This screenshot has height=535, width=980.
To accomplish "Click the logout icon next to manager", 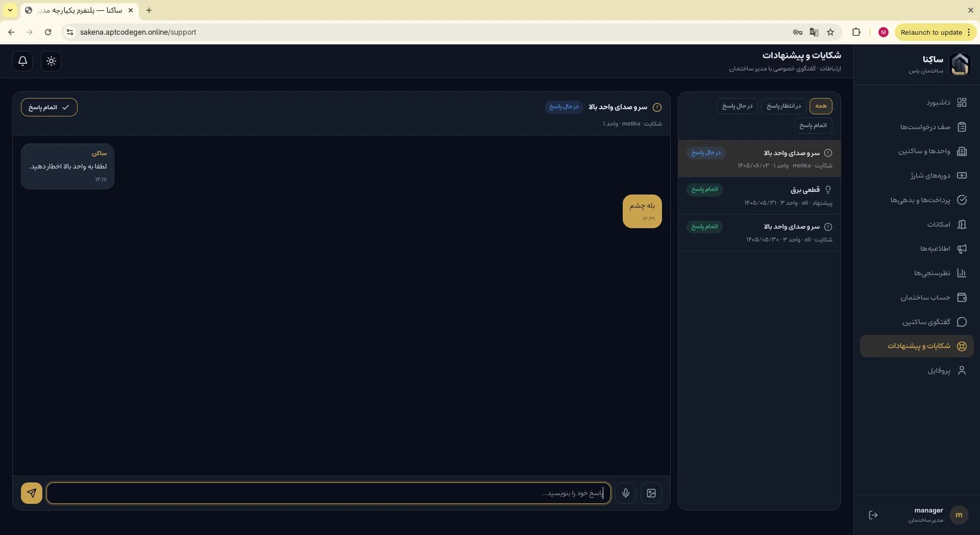I will click(873, 515).
